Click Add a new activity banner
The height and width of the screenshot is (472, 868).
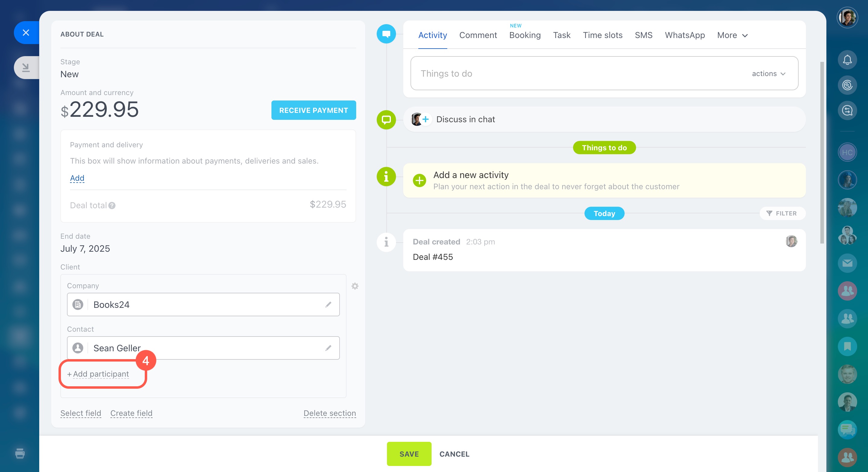tap(604, 180)
